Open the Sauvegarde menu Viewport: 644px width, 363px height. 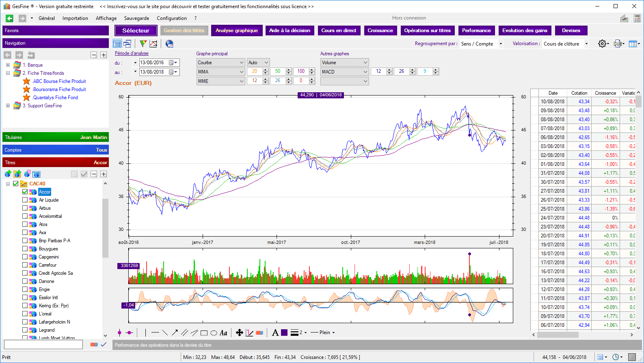(x=136, y=18)
